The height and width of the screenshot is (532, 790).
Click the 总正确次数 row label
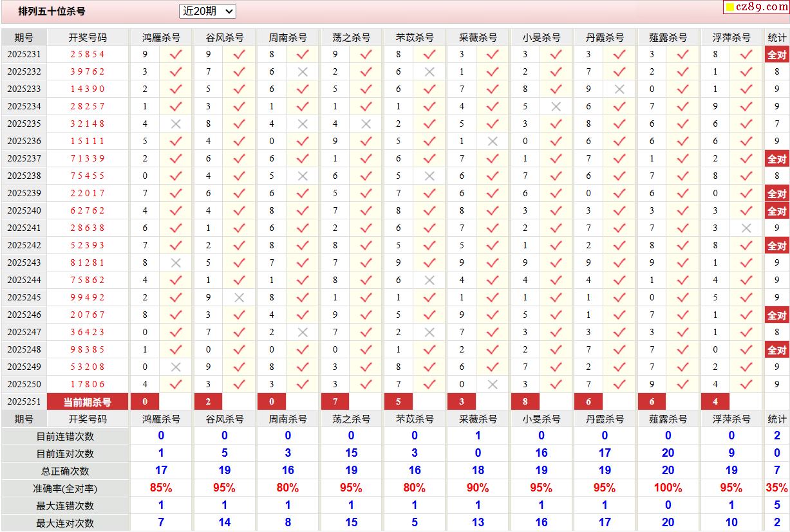pos(65,471)
